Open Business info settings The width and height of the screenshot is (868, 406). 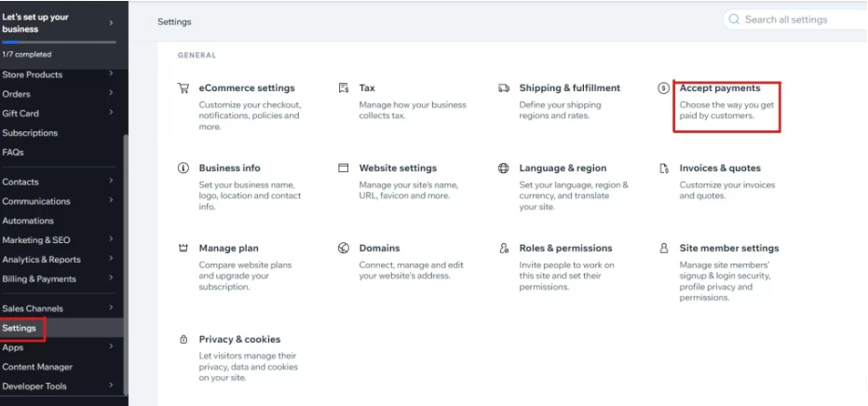click(x=229, y=169)
